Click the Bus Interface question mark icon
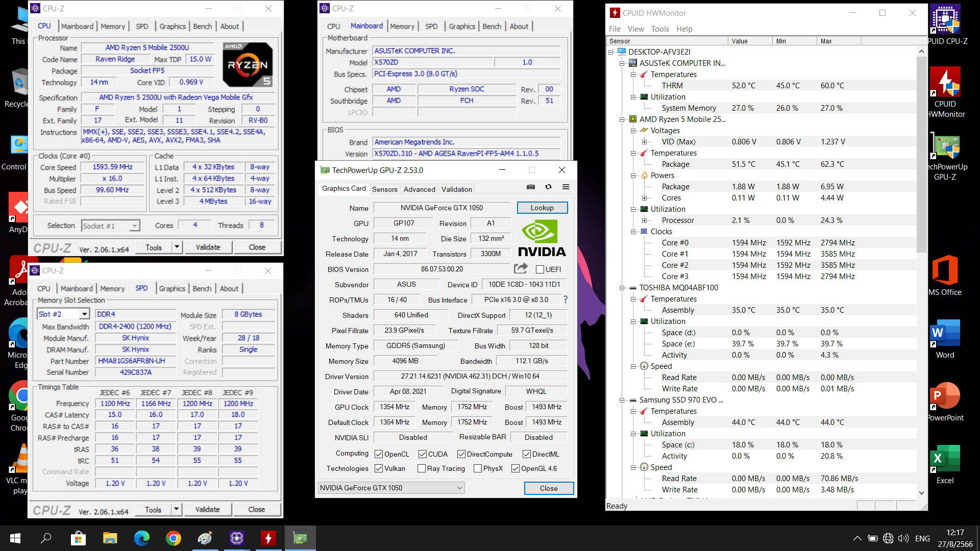Image resolution: width=980 pixels, height=551 pixels. (565, 299)
